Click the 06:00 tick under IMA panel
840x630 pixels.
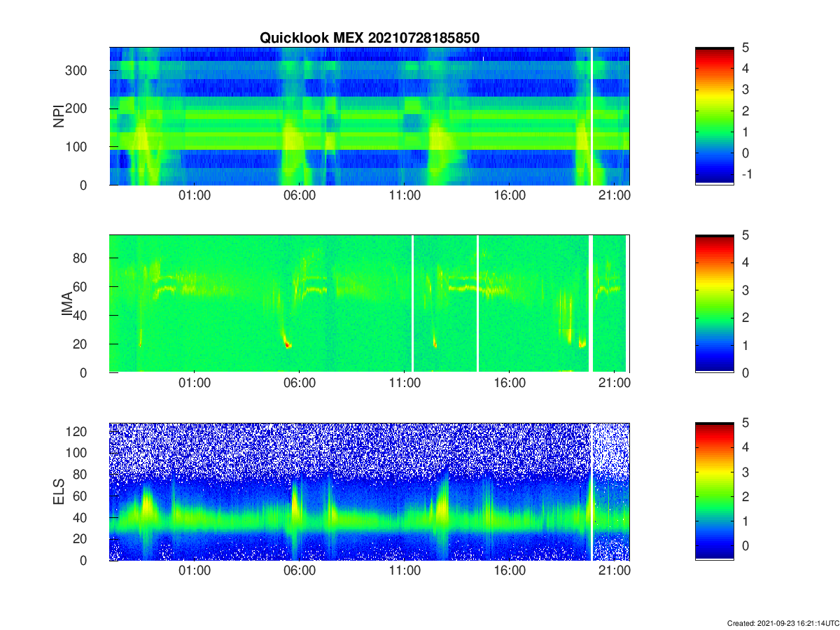[x=300, y=383]
